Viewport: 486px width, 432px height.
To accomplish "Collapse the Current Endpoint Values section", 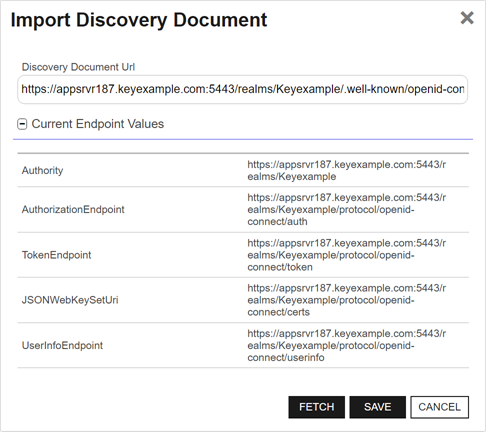I will (x=22, y=124).
